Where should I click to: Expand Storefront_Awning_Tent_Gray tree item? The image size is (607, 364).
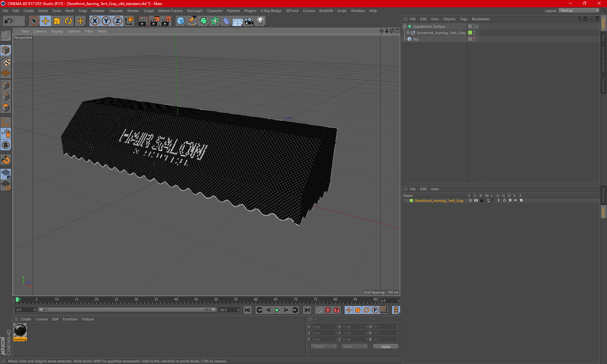pyautogui.click(x=408, y=33)
